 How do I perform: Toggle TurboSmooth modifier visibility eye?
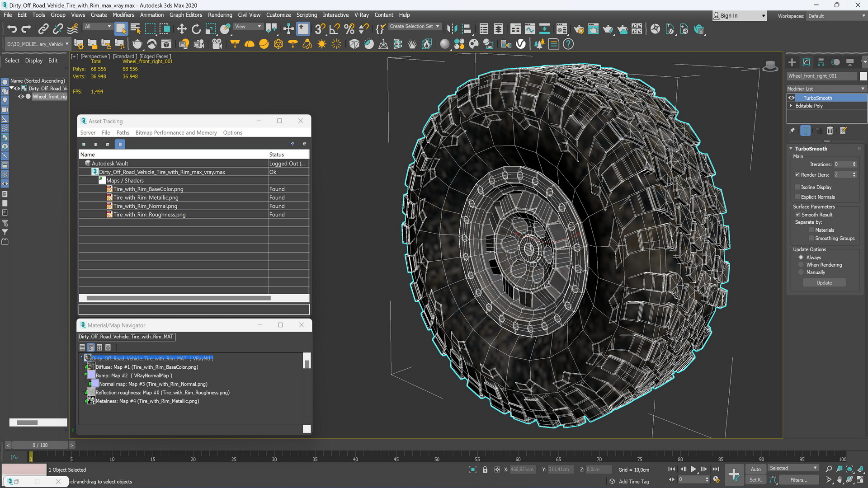pyautogui.click(x=792, y=98)
